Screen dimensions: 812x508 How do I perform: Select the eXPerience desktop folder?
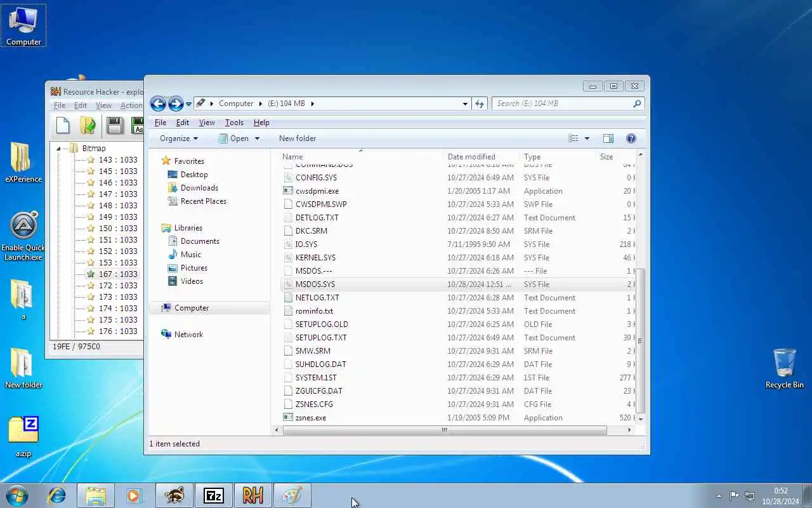click(x=23, y=163)
